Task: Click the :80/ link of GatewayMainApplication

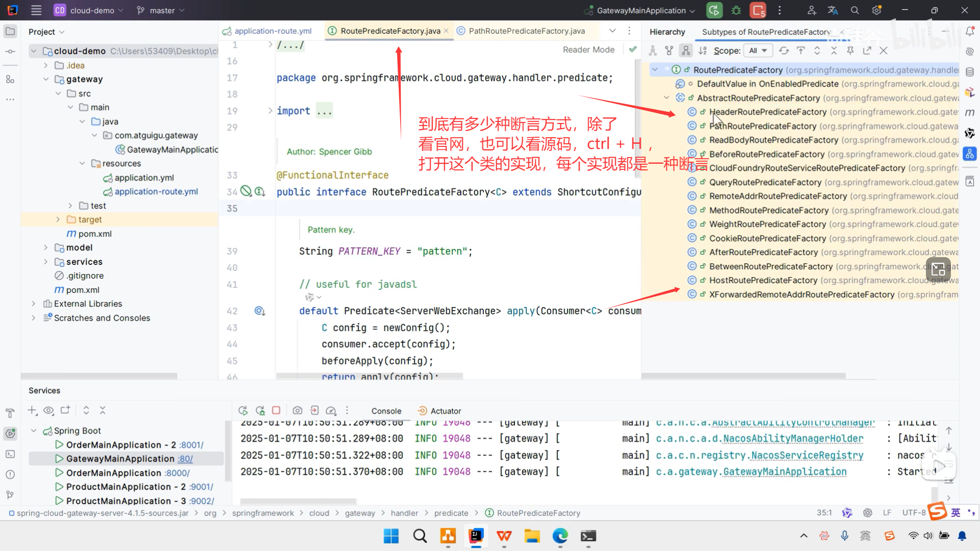Action: (185, 459)
